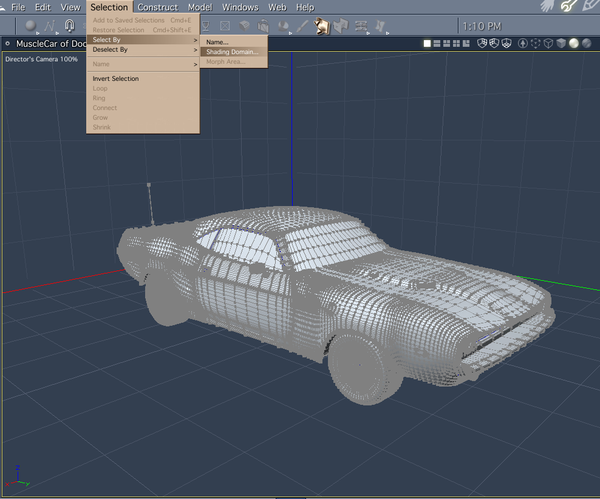Click the boxes duplicate tool icon
This screenshot has width=600, height=499.
pyautogui.click(x=263, y=26)
